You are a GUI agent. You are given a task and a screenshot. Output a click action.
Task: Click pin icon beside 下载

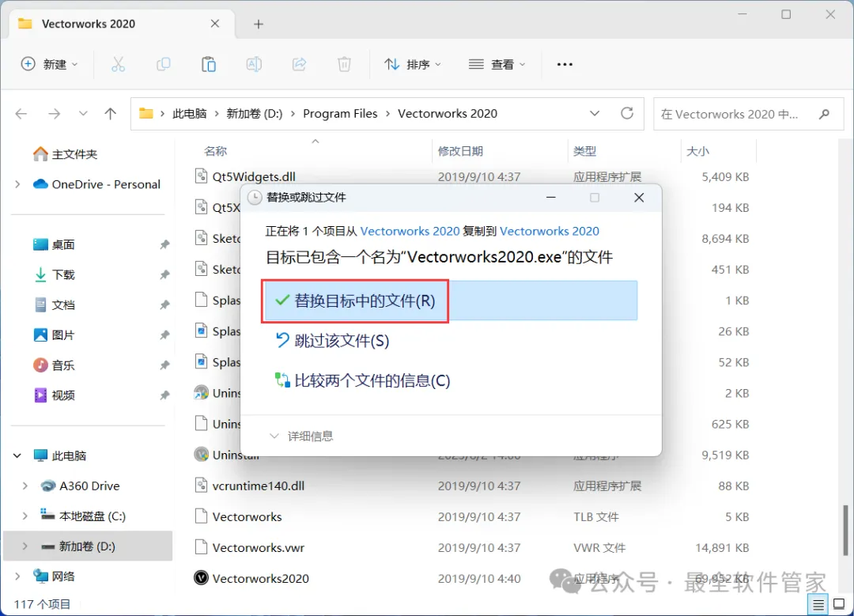coord(164,274)
